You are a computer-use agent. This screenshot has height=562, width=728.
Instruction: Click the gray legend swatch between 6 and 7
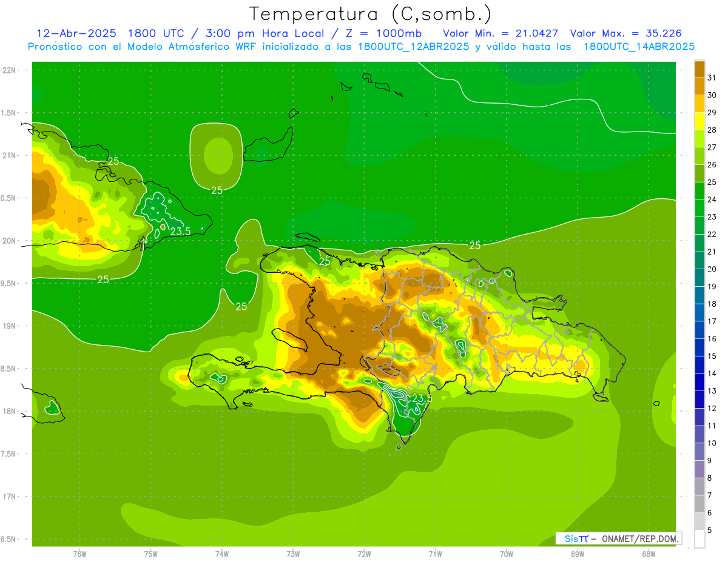(699, 504)
